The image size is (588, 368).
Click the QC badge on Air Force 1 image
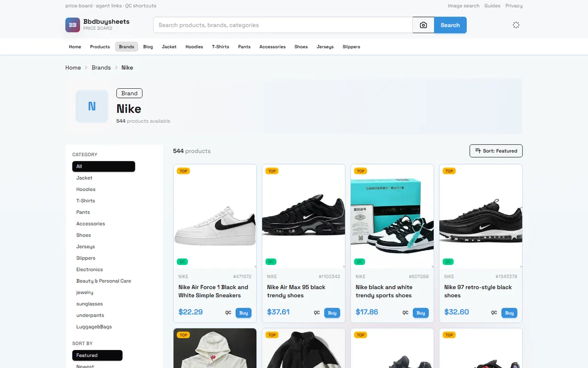point(182,262)
